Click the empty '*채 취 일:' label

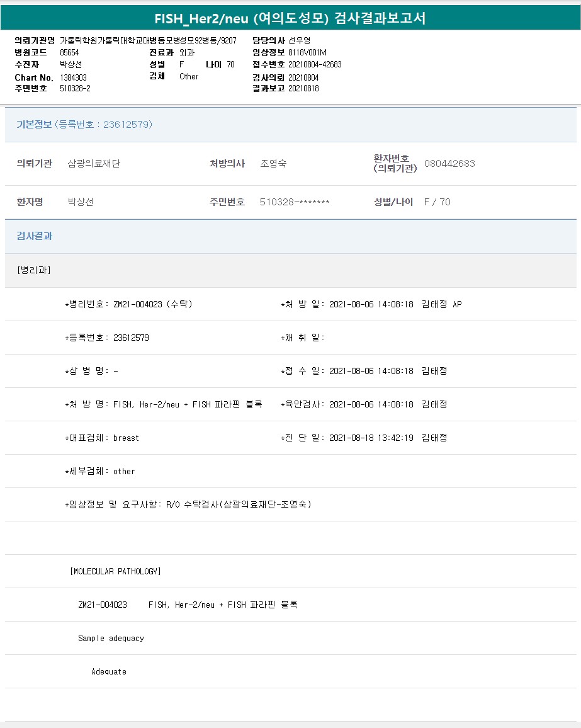click(303, 338)
